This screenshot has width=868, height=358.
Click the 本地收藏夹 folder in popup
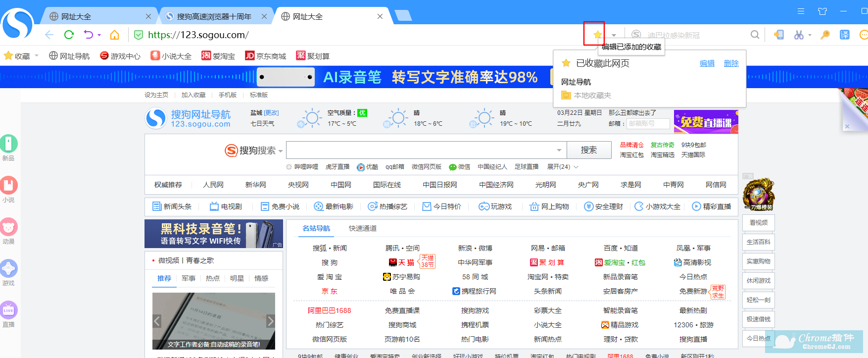point(586,95)
